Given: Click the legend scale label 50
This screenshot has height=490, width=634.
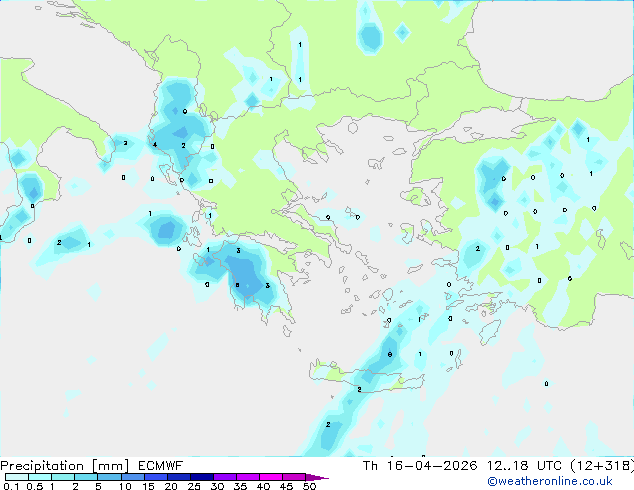Looking at the screenshot, I should point(309,486).
